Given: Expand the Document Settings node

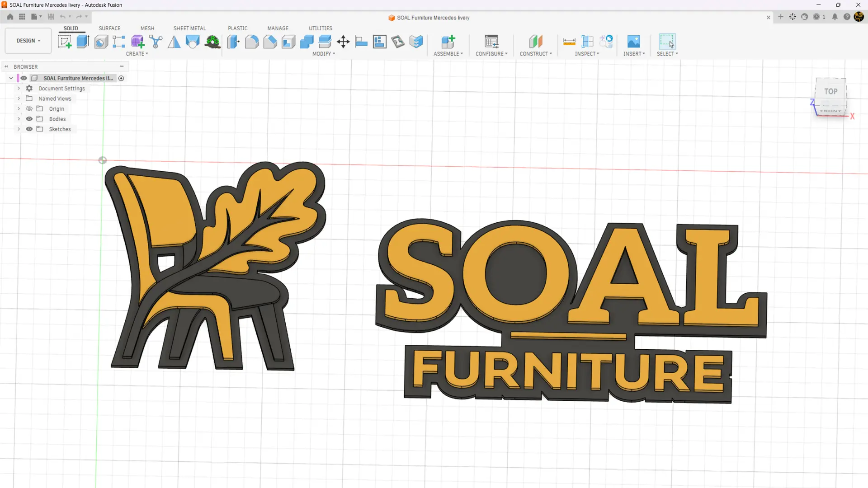Looking at the screenshot, I should point(19,89).
